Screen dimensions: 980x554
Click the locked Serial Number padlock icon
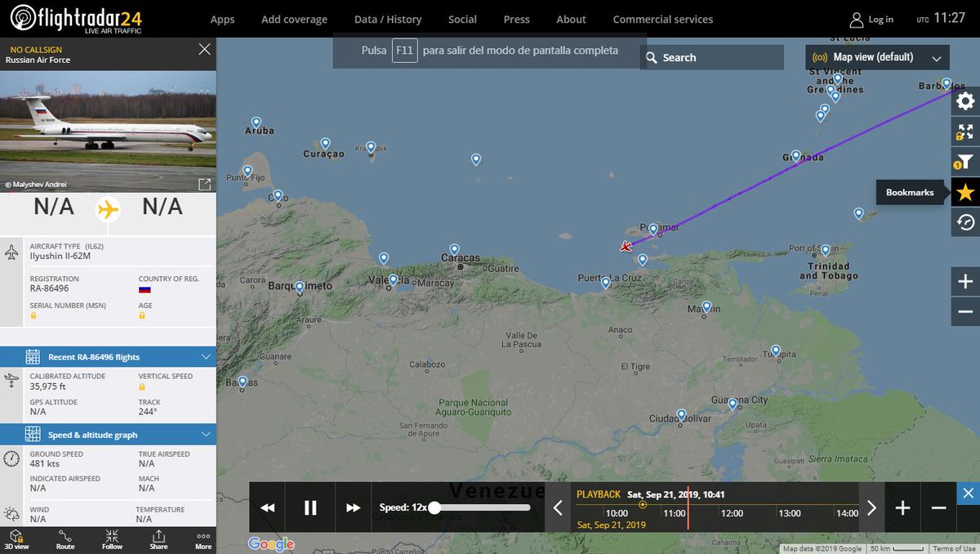click(33, 315)
